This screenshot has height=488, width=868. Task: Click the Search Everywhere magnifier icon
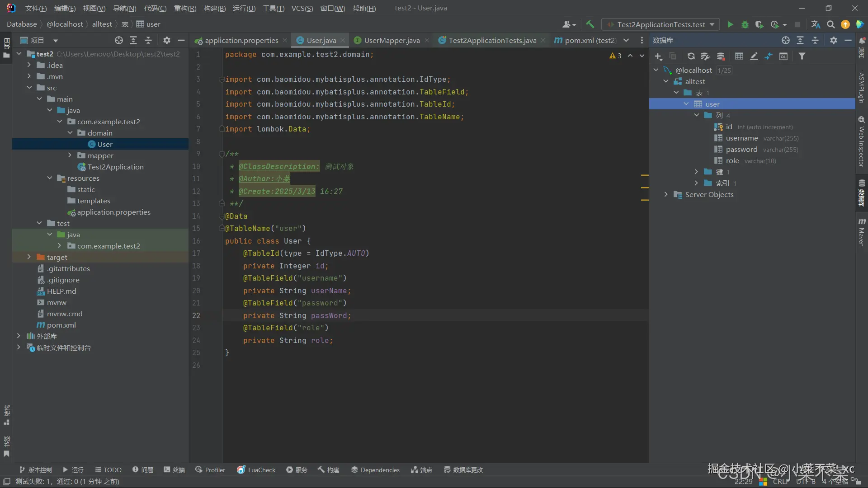coord(830,24)
